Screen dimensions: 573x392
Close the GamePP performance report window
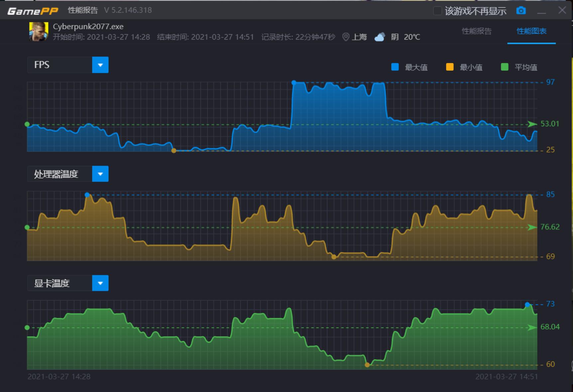pos(562,10)
